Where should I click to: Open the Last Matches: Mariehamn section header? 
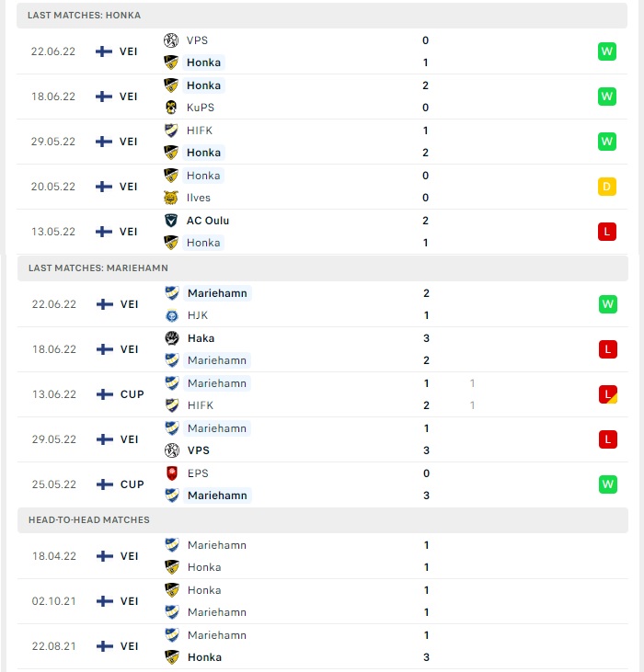tap(323, 268)
